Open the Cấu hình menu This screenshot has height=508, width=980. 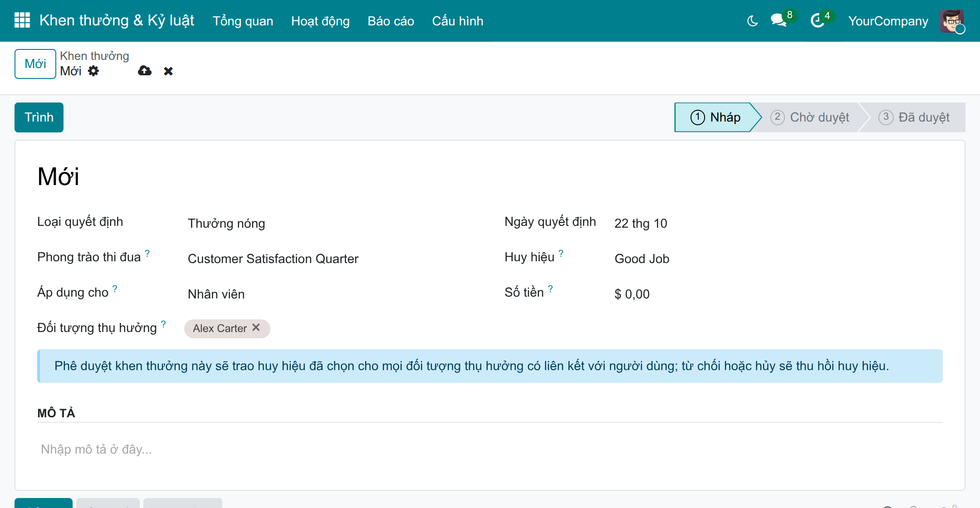pyautogui.click(x=457, y=21)
